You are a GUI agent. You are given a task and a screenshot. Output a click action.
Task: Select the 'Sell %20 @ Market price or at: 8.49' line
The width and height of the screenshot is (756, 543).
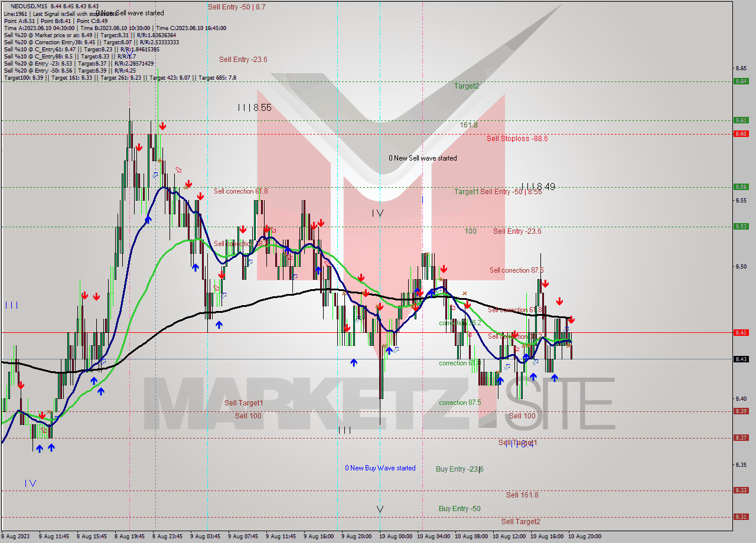pos(90,35)
